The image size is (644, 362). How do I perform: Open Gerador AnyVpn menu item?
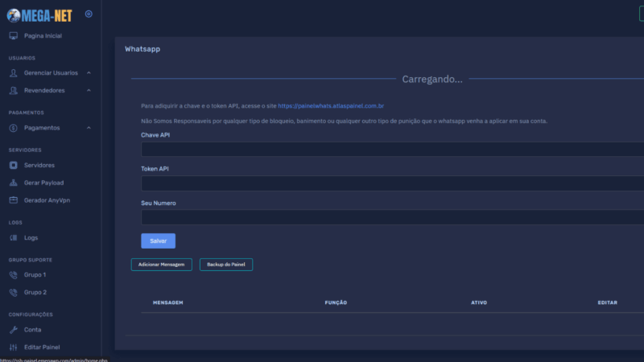[x=47, y=200]
